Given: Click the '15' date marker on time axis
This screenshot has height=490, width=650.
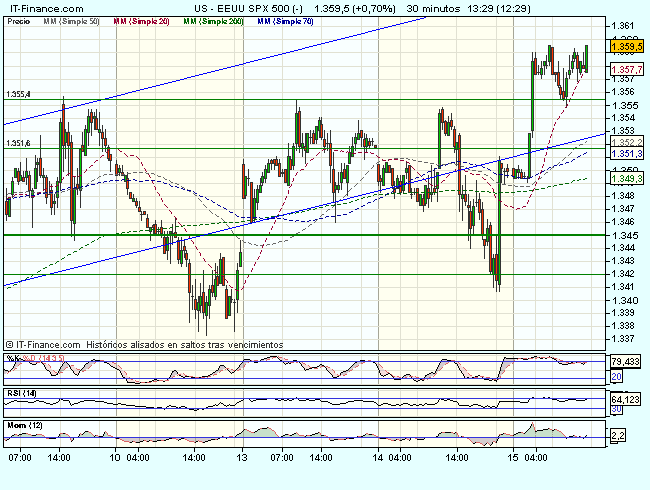Looking at the screenshot, I should click(513, 458).
